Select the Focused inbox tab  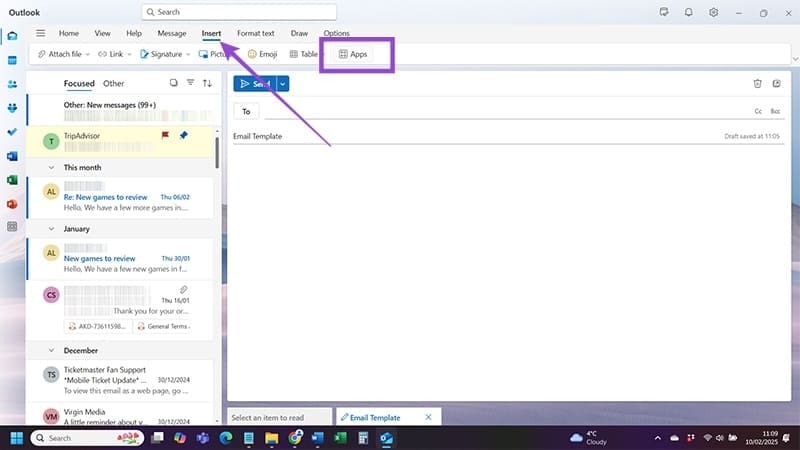(79, 83)
